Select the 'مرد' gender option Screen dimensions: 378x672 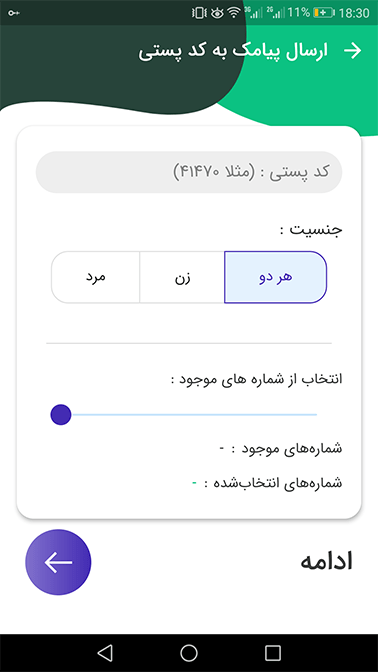point(95,277)
